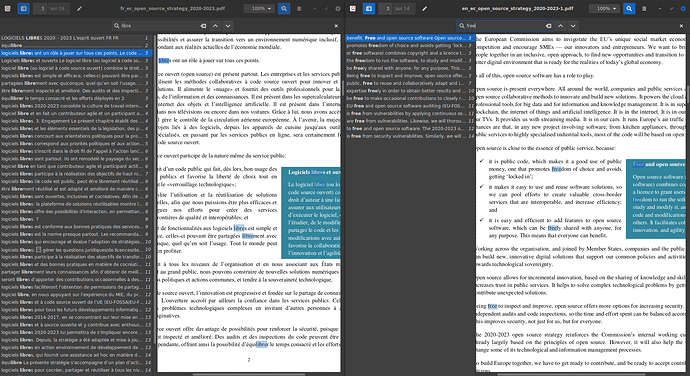The width and height of the screenshot is (690, 376).
Task: Select result 'the freedom to run the software'
Action: (409, 61)
